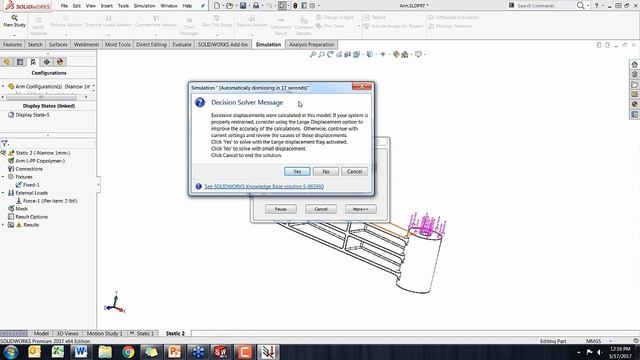Click the Zoom to Area icon in the view toolbar
This screenshot has width=640, height=360.
click(x=321, y=54)
